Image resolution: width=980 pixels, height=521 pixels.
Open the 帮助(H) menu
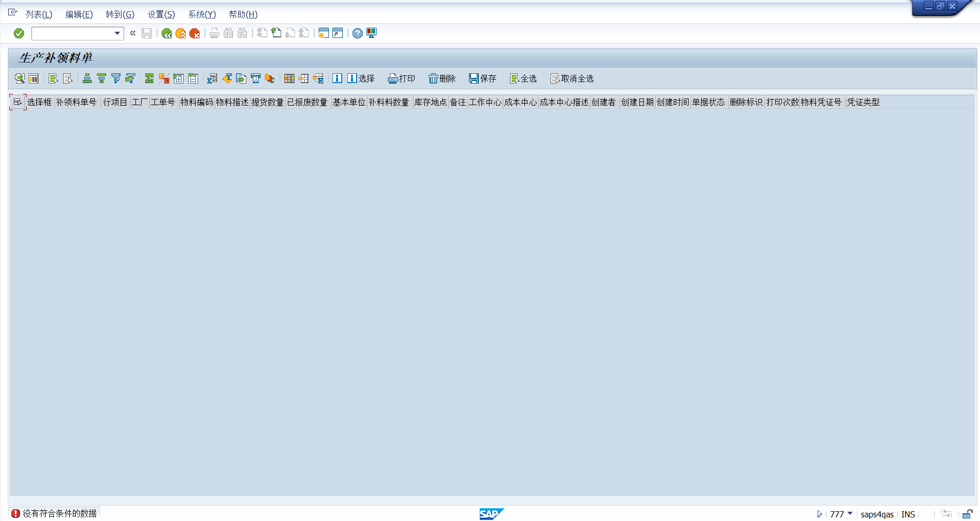coord(243,14)
